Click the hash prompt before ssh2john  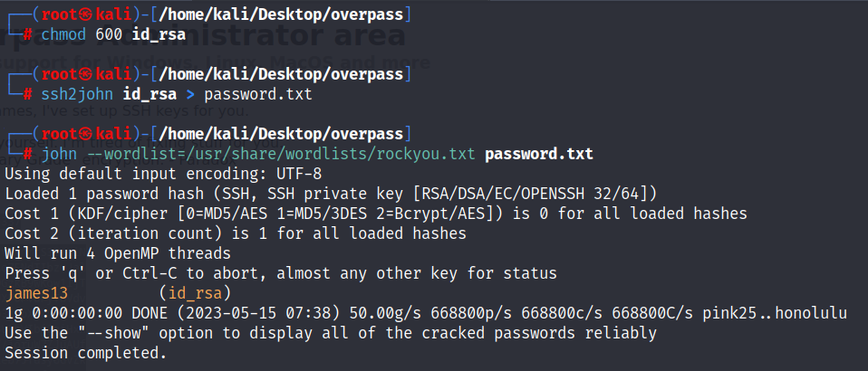tap(28, 94)
